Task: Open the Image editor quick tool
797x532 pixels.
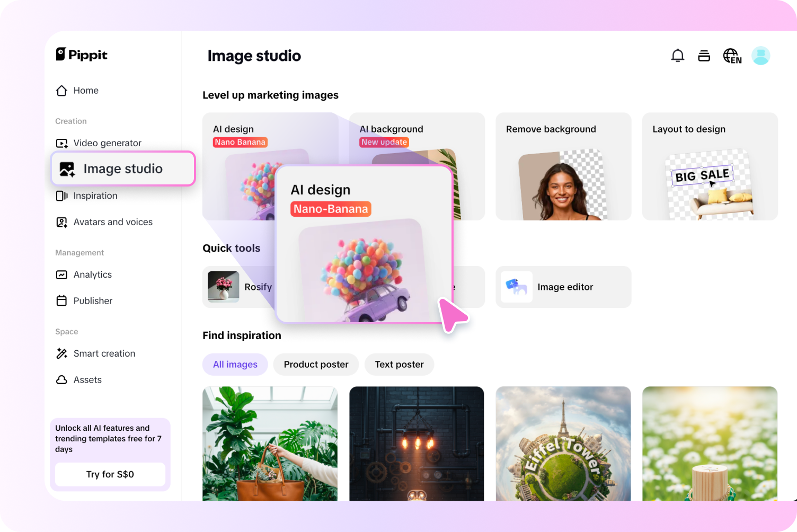Action: coord(563,287)
